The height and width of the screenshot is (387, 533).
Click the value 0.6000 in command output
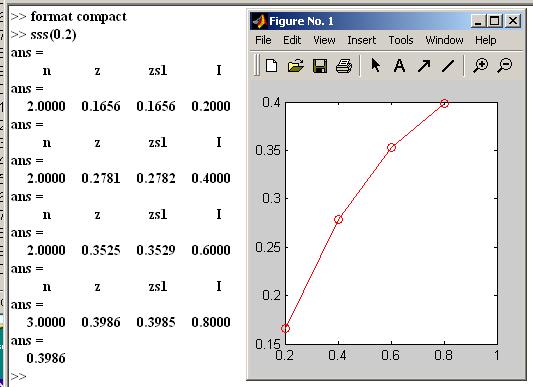pos(211,251)
